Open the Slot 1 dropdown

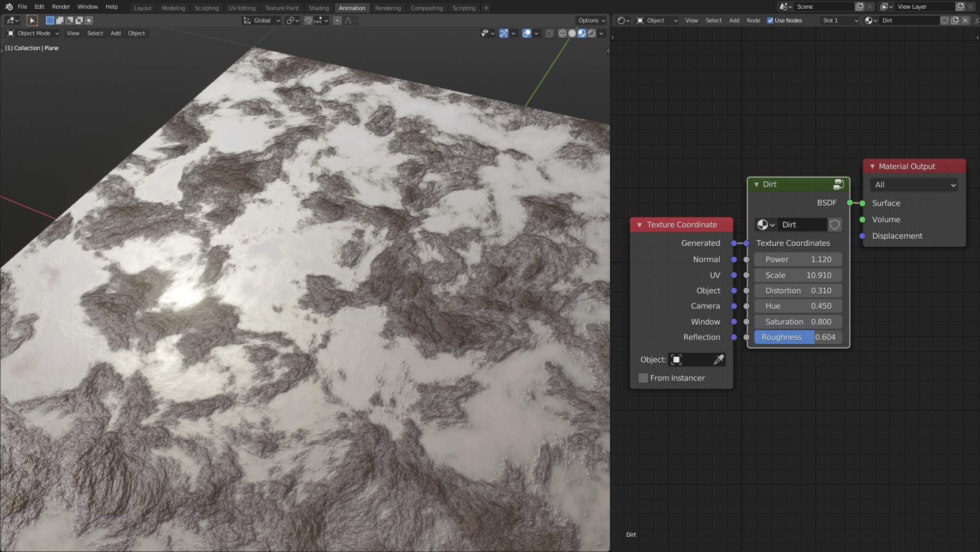tap(840, 20)
